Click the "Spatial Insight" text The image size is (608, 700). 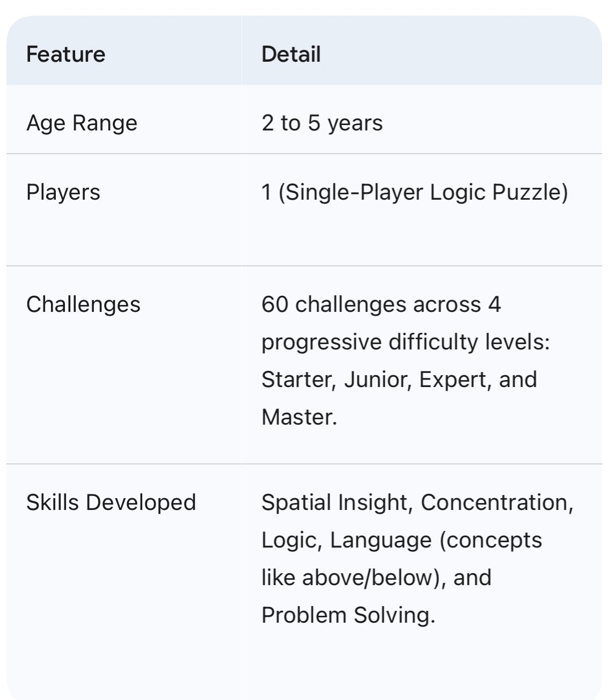point(335,502)
